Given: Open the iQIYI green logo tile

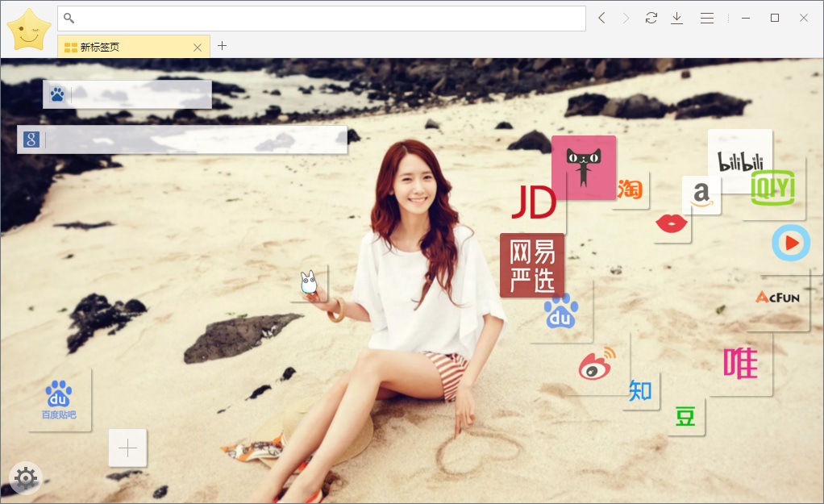Looking at the screenshot, I should 773,188.
